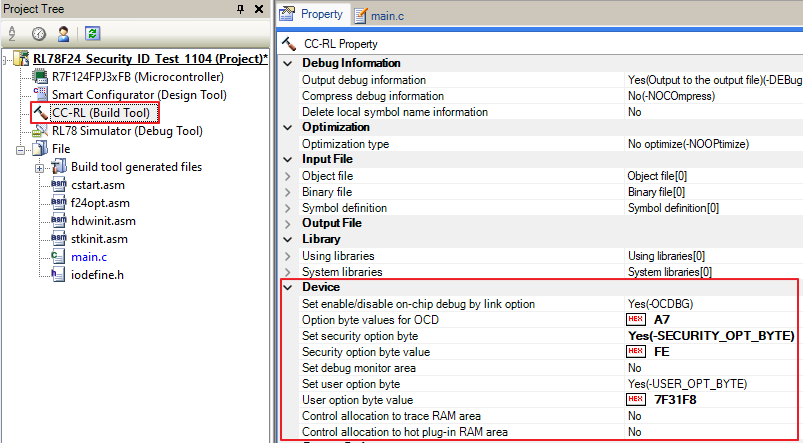Expand the Binary file property
Screen dimensions: 803x443
tap(289, 192)
